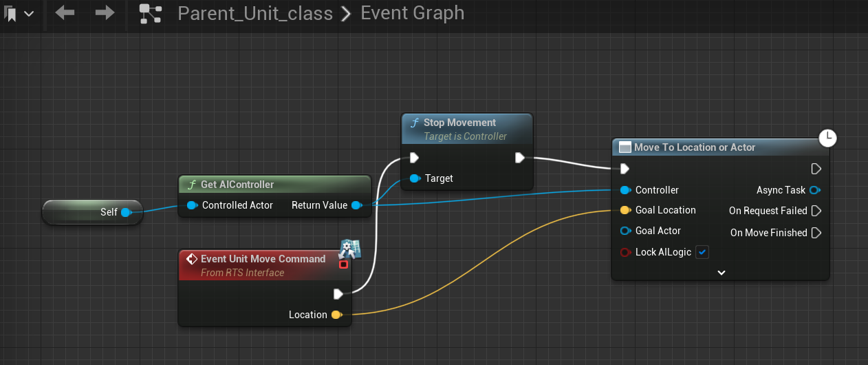Screen dimensions: 868x365
Task: Select Move To Location or Actor node title
Action: tap(695, 147)
